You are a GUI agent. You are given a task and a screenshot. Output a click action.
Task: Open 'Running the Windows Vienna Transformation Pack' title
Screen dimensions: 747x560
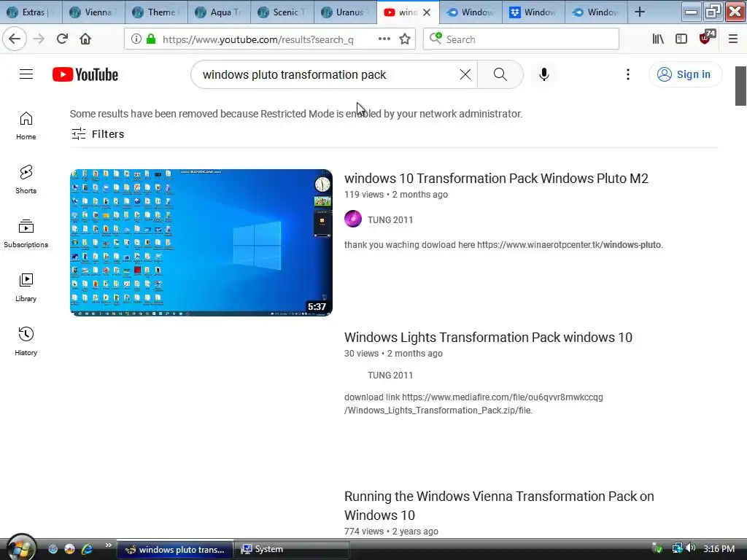(499, 506)
